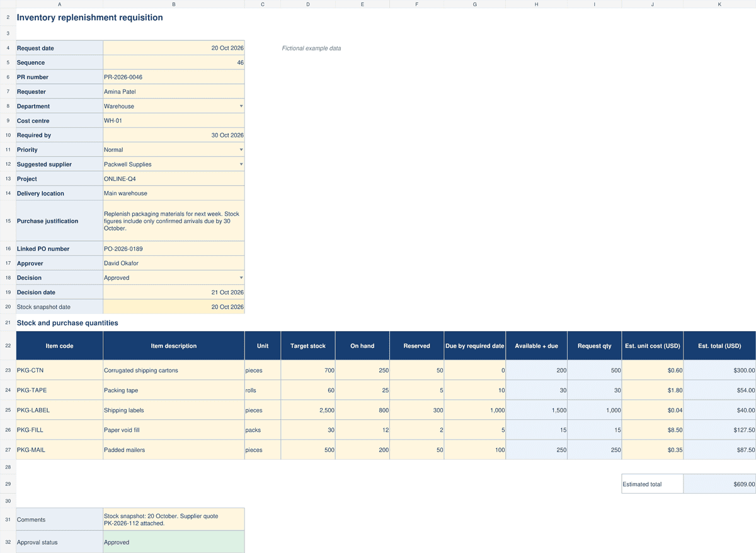Click the Comments text cell
Screen dimensions: 756x553
tap(174, 520)
